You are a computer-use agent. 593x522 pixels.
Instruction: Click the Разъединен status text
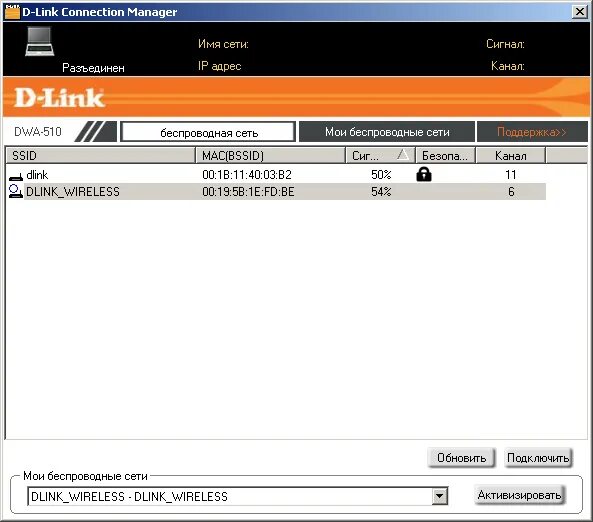[x=93, y=68]
